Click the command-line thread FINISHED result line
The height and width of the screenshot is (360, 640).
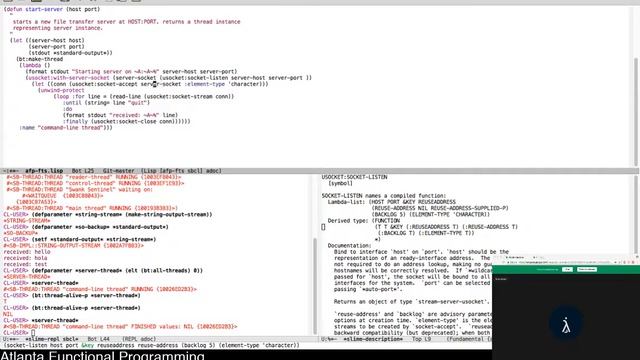click(x=120, y=327)
